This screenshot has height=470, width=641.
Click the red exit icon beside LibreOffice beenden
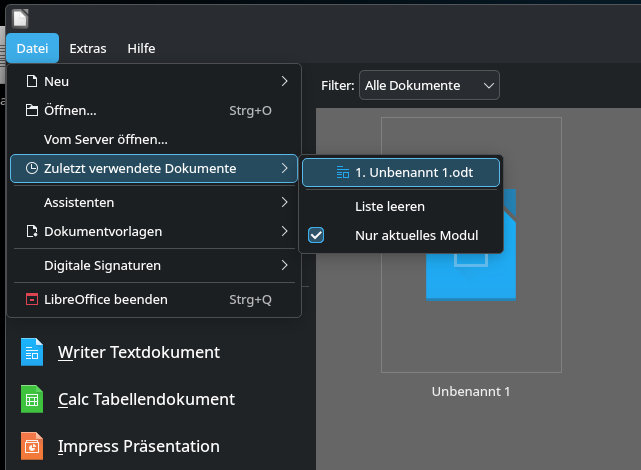pos(31,299)
